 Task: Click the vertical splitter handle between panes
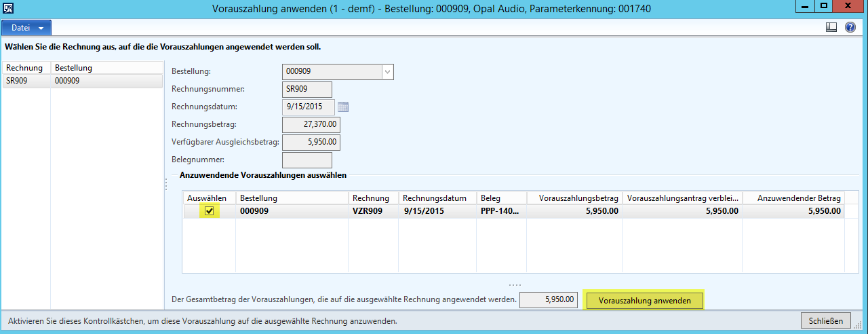point(166,185)
